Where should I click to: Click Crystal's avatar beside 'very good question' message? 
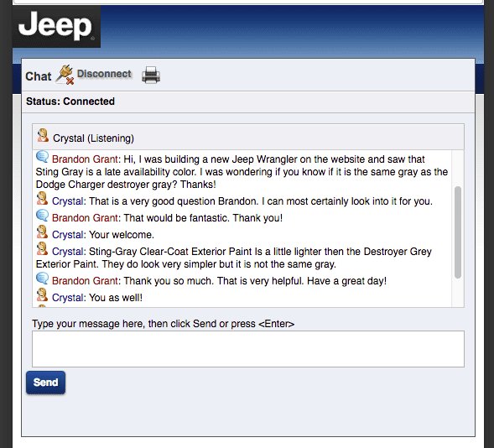(x=42, y=199)
